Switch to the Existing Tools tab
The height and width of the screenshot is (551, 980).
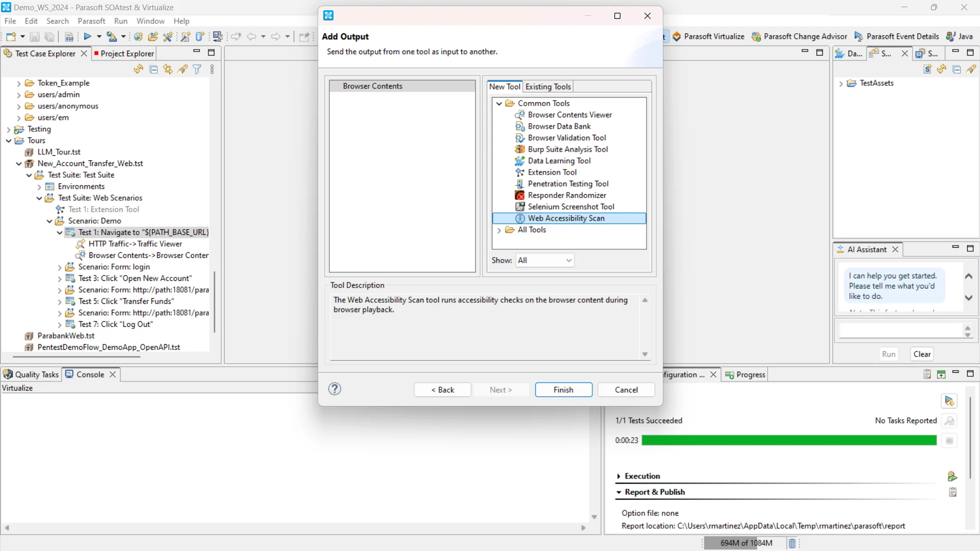pyautogui.click(x=548, y=86)
